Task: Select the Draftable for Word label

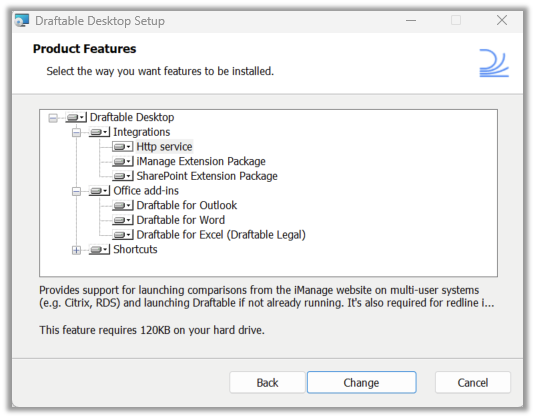Action: pos(180,220)
